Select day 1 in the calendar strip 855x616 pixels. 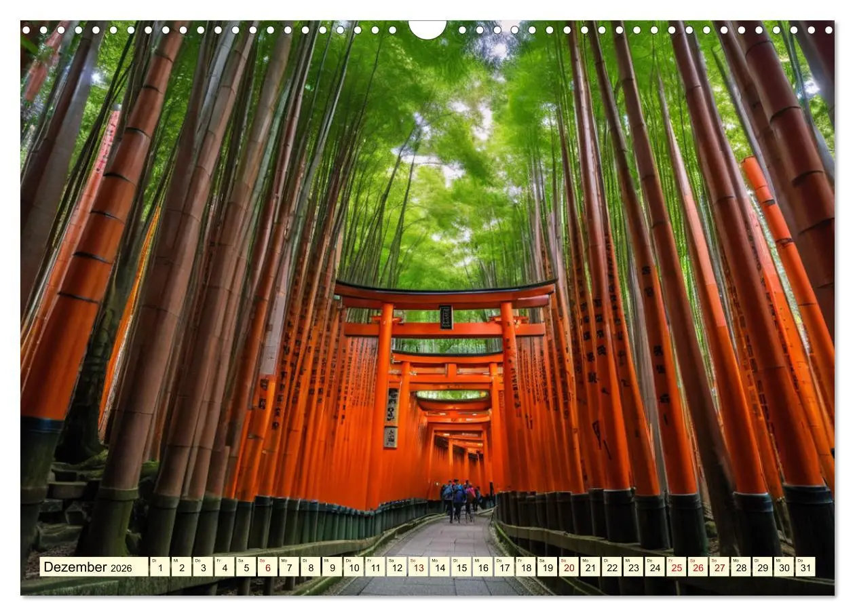click(159, 566)
